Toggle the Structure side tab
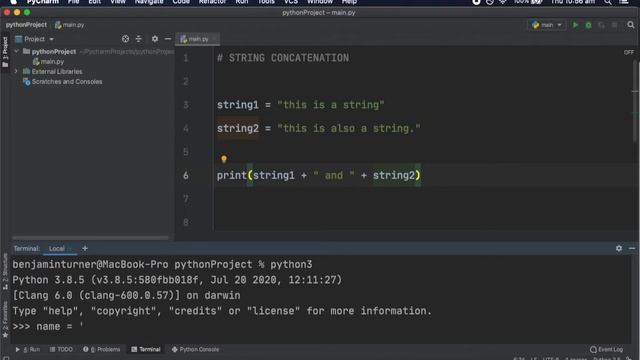 [x=5, y=271]
